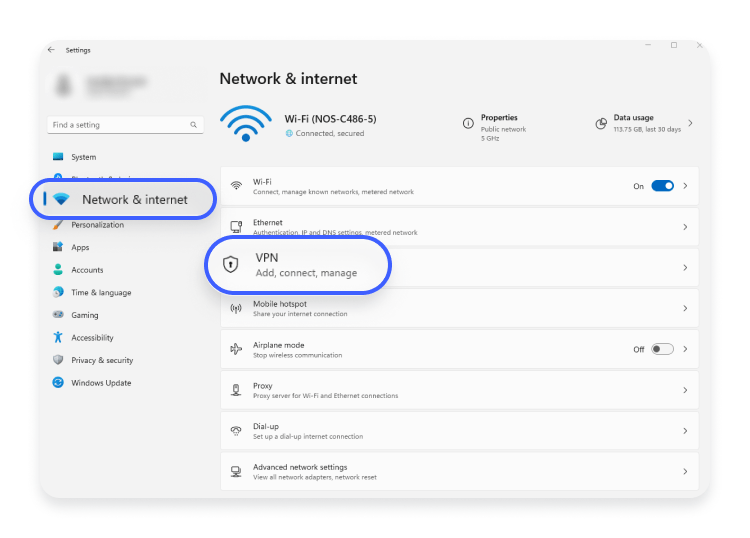Click the Connected, secured status text
The width and height of the screenshot is (750, 538).
[x=330, y=133]
